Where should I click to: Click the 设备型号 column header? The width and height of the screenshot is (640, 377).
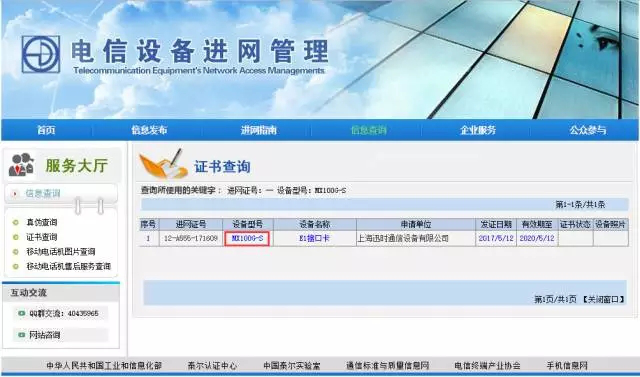(x=248, y=224)
